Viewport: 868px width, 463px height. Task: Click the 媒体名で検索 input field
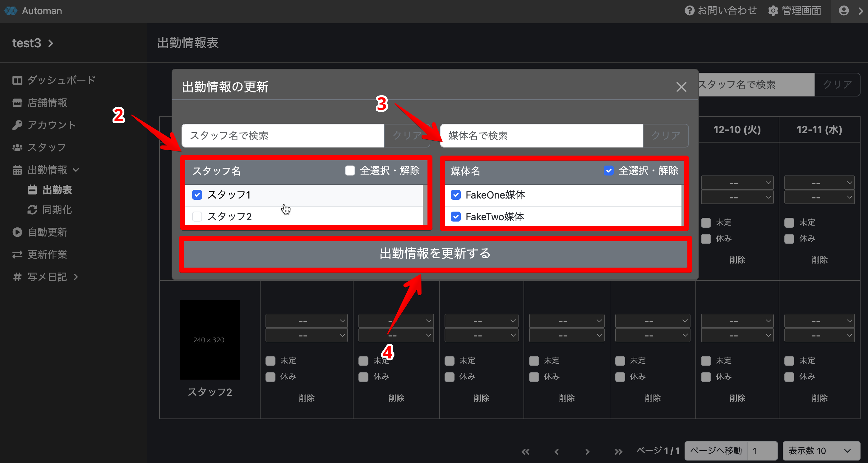tap(541, 136)
